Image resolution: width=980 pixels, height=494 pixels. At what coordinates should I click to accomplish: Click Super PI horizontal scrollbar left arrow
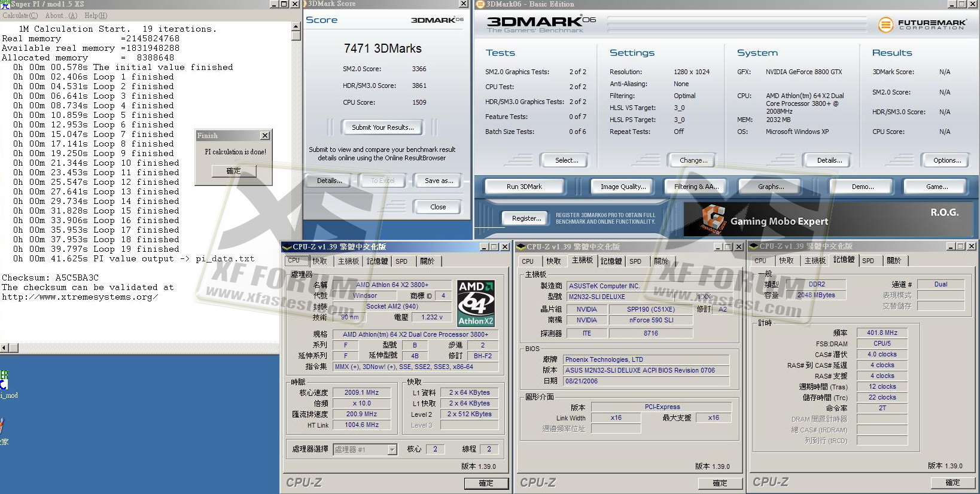[x=5, y=347]
